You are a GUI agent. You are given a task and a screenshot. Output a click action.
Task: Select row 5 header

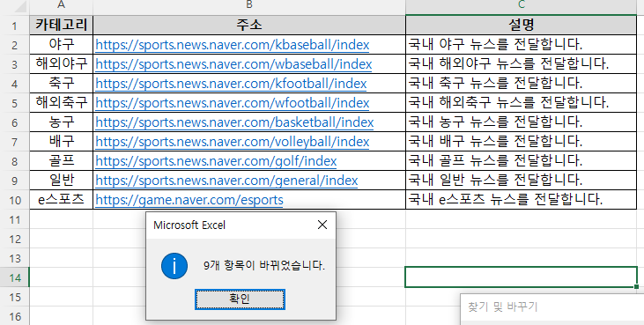(14, 102)
